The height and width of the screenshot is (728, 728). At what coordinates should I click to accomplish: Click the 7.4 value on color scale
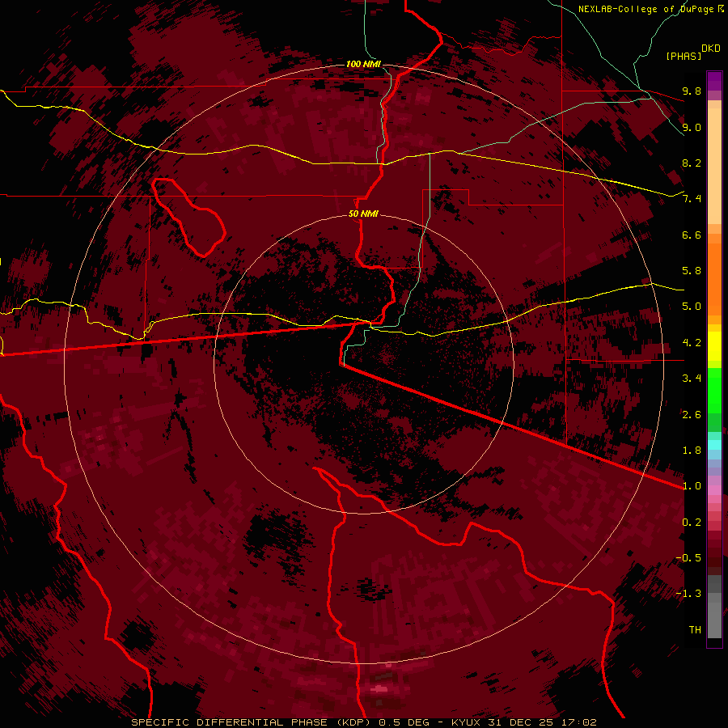point(692,199)
